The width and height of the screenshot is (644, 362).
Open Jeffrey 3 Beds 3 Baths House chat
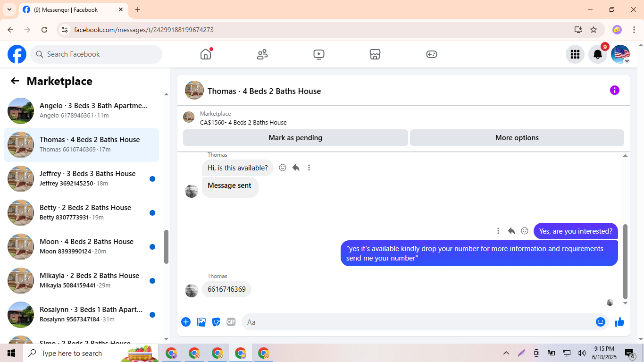[81, 179]
